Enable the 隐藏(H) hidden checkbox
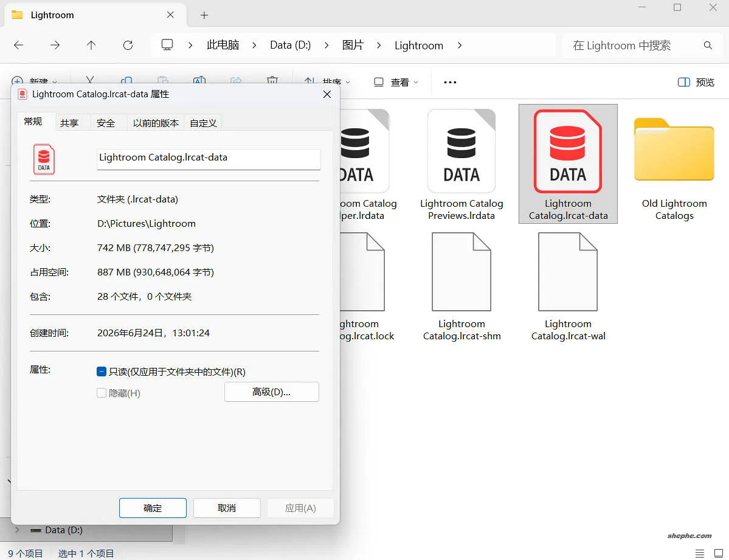The image size is (729, 560). (x=102, y=393)
